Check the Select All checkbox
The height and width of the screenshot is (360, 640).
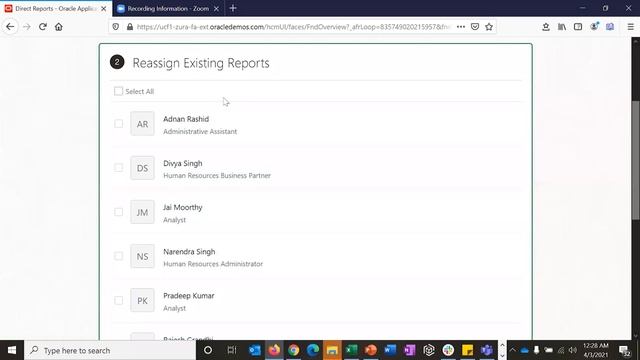[118, 91]
